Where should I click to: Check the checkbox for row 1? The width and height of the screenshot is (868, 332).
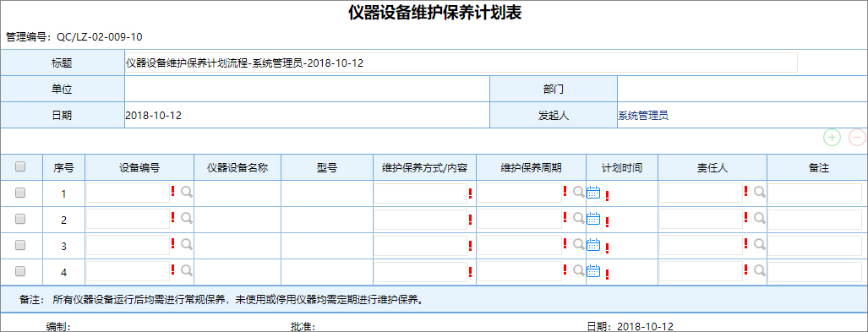pos(20,193)
